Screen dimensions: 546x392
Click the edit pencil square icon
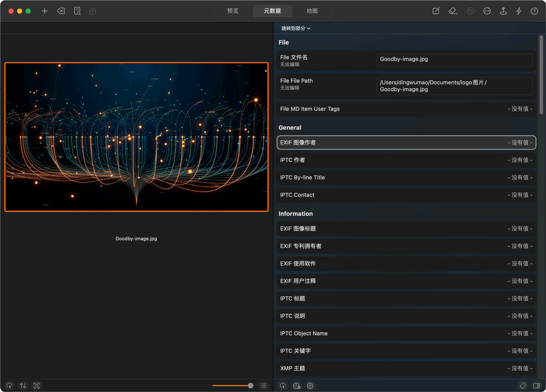(436, 11)
